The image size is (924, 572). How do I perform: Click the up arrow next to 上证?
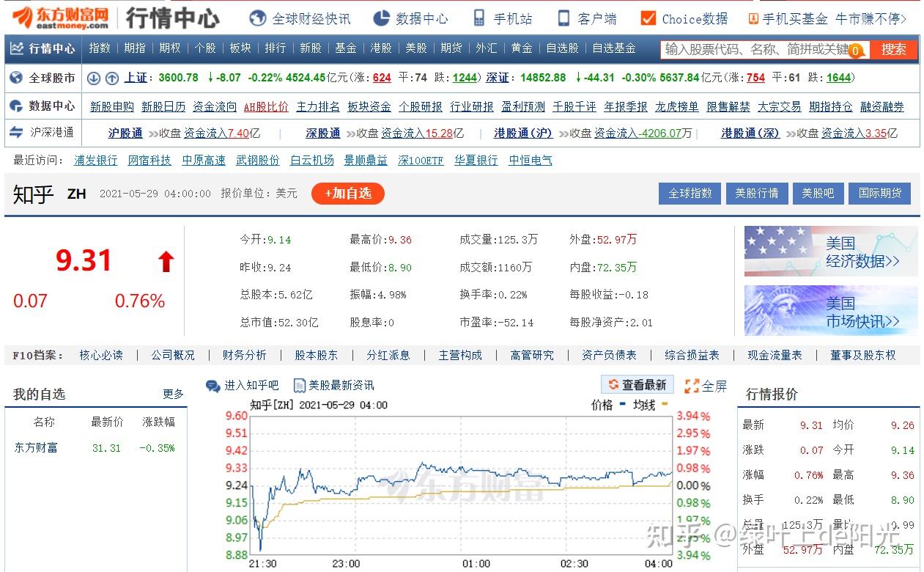pos(112,78)
